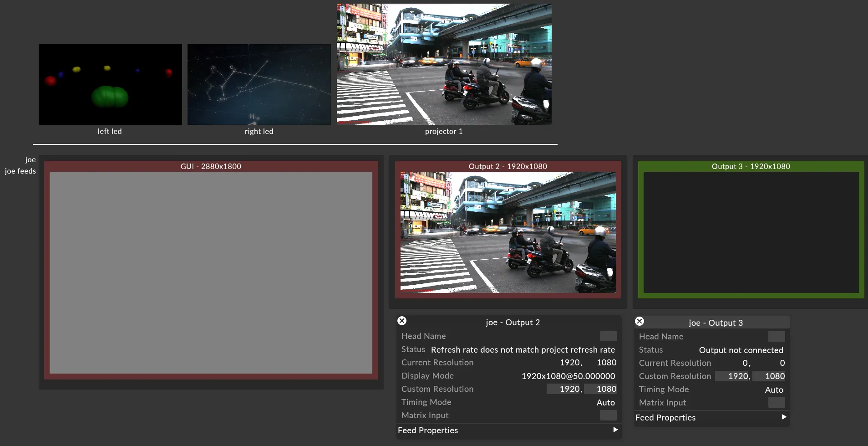The image size is (868, 446).
Task: Edit Output 2 Custom Resolution width 1920
Action: coord(565,389)
